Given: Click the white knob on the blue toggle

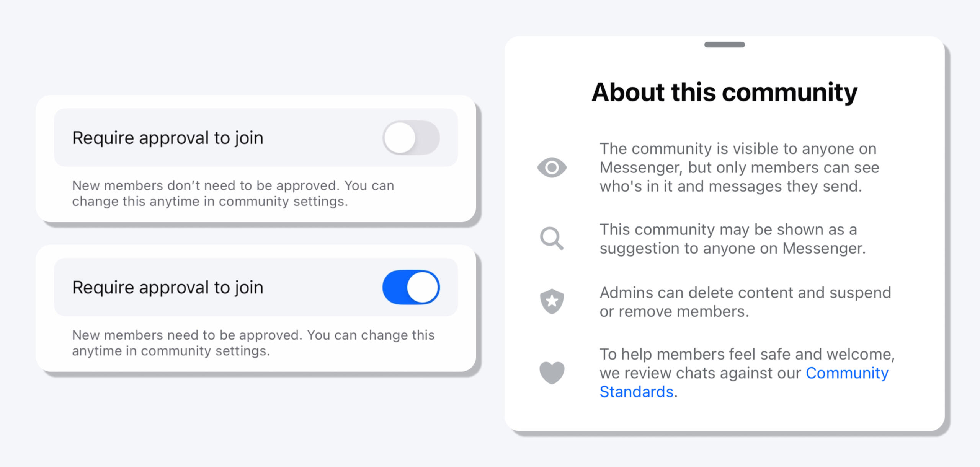Looking at the screenshot, I should click(x=423, y=287).
